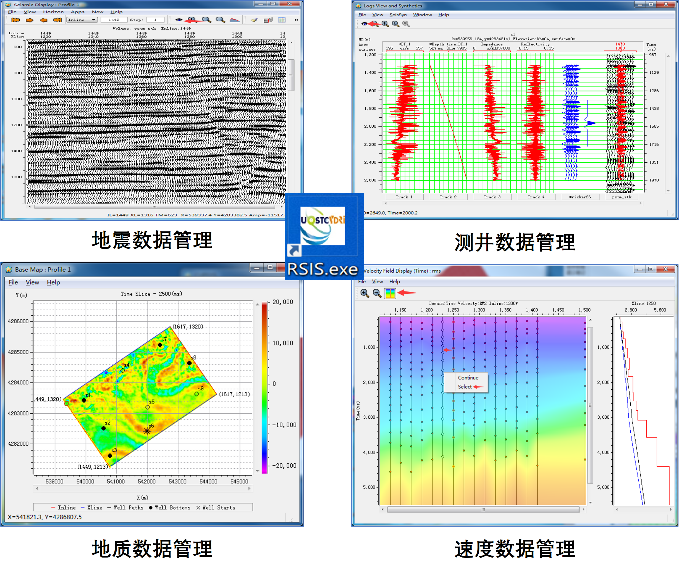This screenshot has height=573, width=679.
Task: Expand the Inline dropdown in Seismic Display
Action: (83, 19)
